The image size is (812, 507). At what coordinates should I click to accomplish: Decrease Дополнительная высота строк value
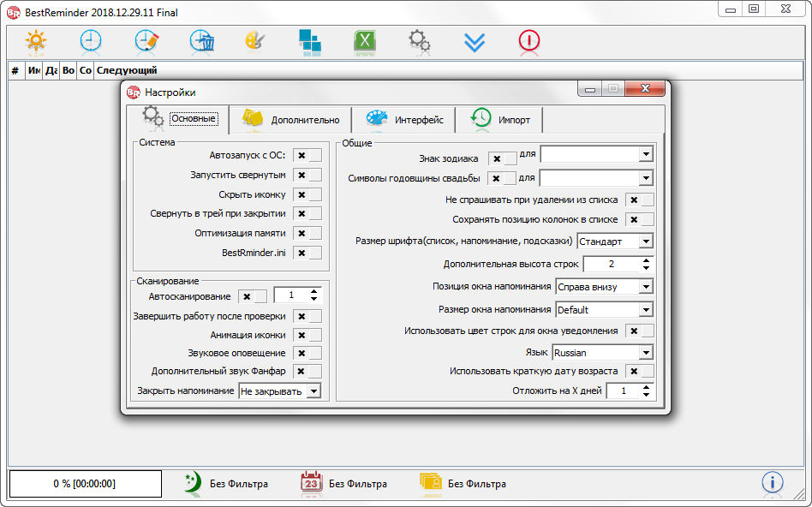point(646,268)
